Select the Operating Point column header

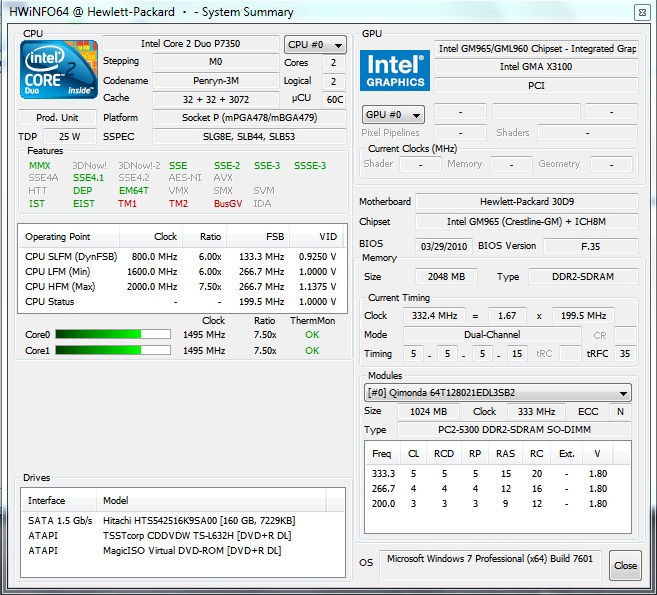point(69,237)
